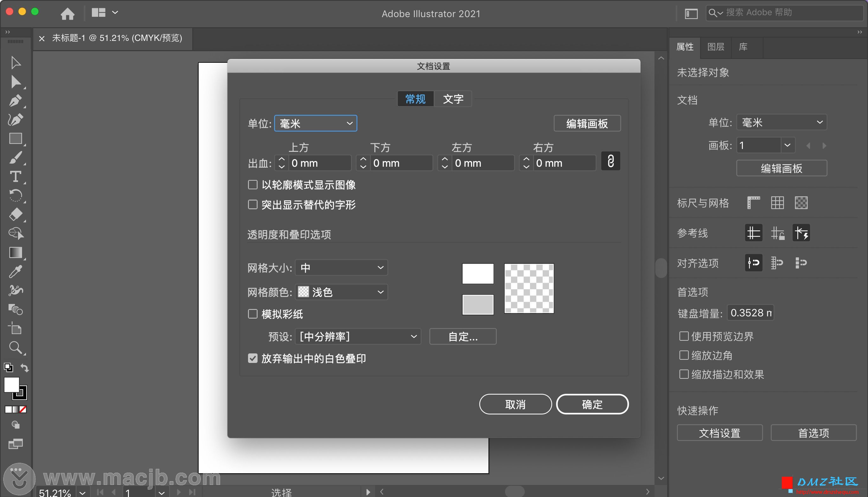
Task: Select the Gradient tool
Action: point(15,253)
